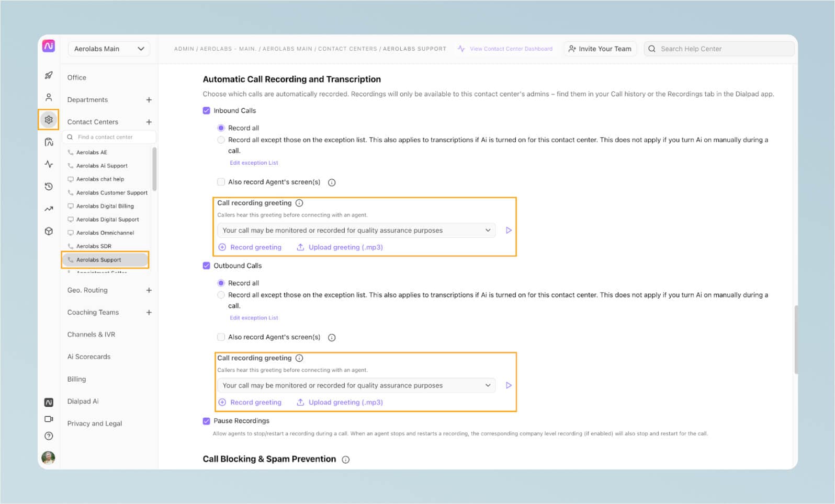The height and width of the screenshot is (504, 835).
Task: Click the video camera icon in sidebar
Action: [x=49, y=419]
